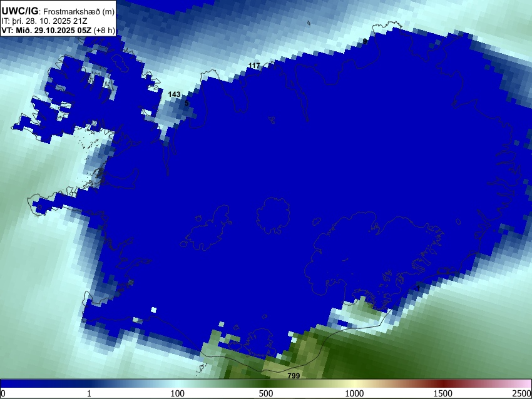532x399 pixels.
Task: Click the pale yellow section of the color scale
Action: [x=354, y=384]
